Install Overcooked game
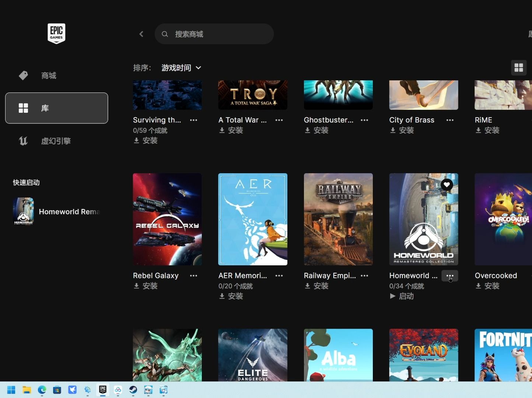The image size is (532, 398). pos(487,286)
